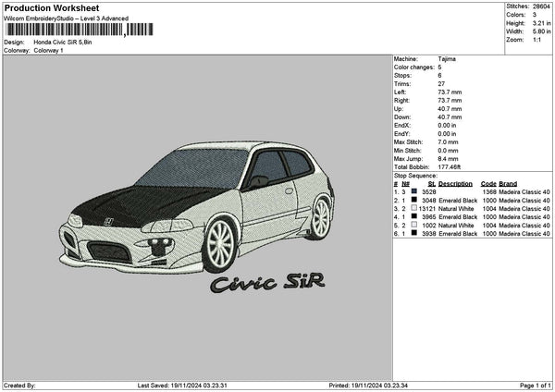
Task: Select the 'Color changes:' label
Action: [x=414, y=67]
